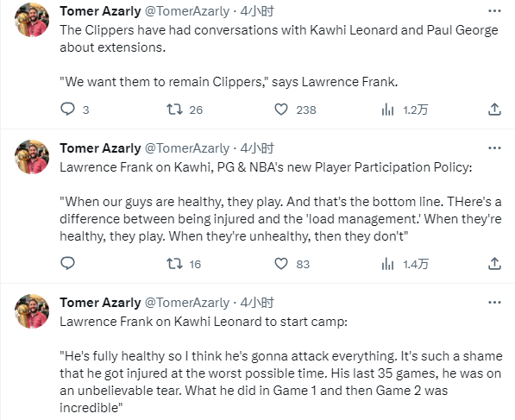Reply to the Player Participation Policy tweet
The width and height of the screenshot is (515, 420).
click(x=68, y=263)
